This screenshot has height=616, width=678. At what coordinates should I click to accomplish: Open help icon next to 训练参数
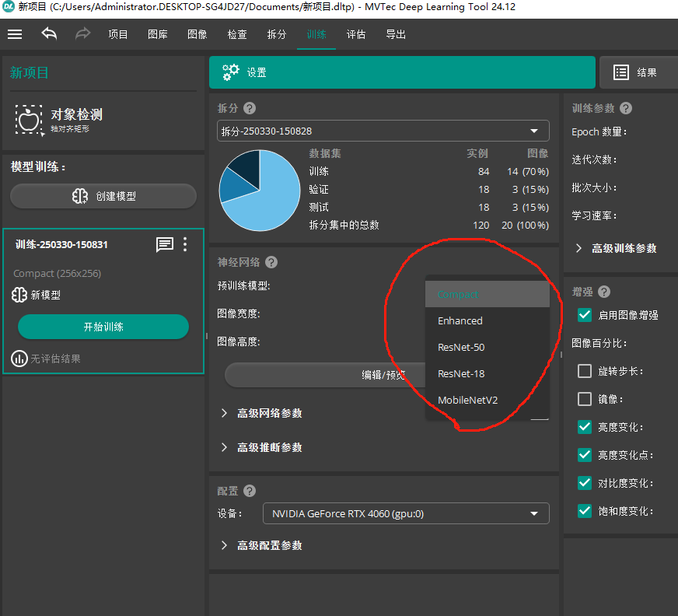[626, 108]
